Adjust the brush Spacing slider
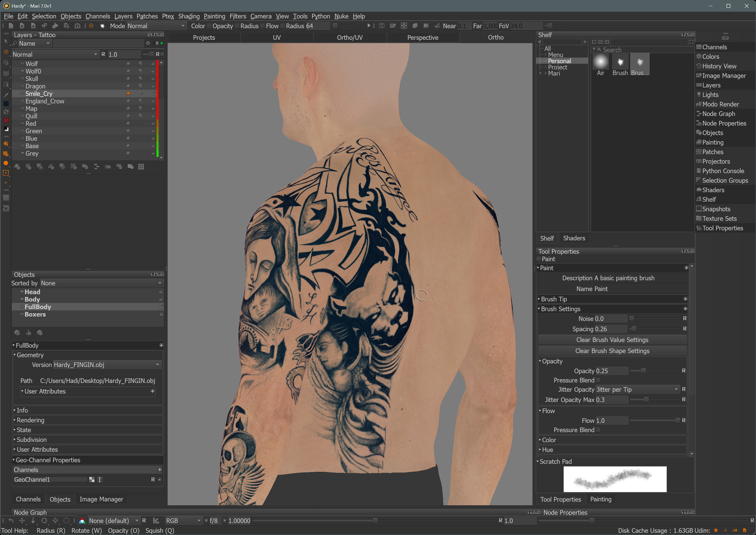 coord(634,329)
